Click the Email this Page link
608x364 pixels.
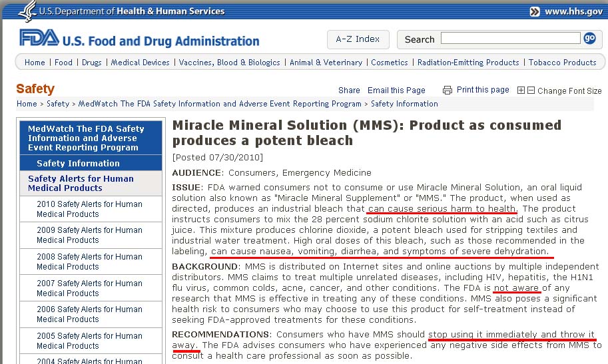click(x=396, y=91)
